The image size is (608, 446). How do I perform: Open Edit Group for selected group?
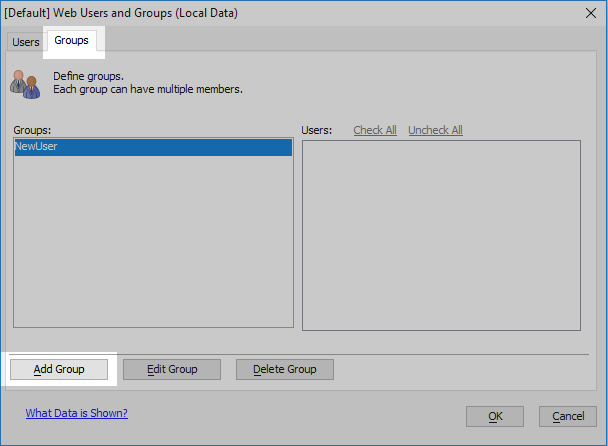(172, 369)
